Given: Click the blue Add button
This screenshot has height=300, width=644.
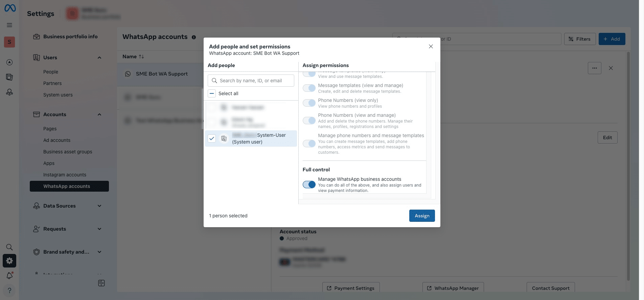Looking at the screenshot, I should coord(612,39).
